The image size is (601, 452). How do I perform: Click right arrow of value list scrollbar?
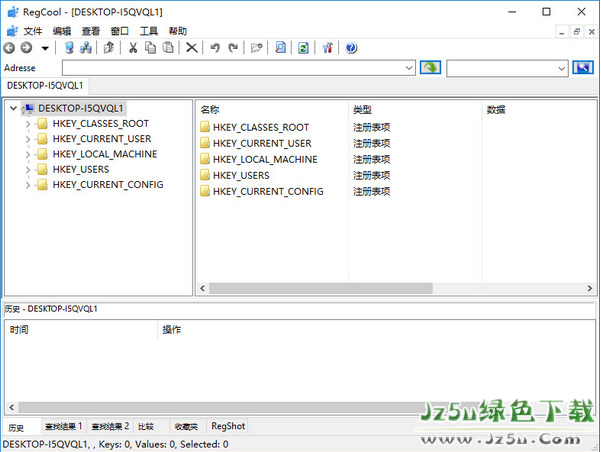[x=590, y=288]
